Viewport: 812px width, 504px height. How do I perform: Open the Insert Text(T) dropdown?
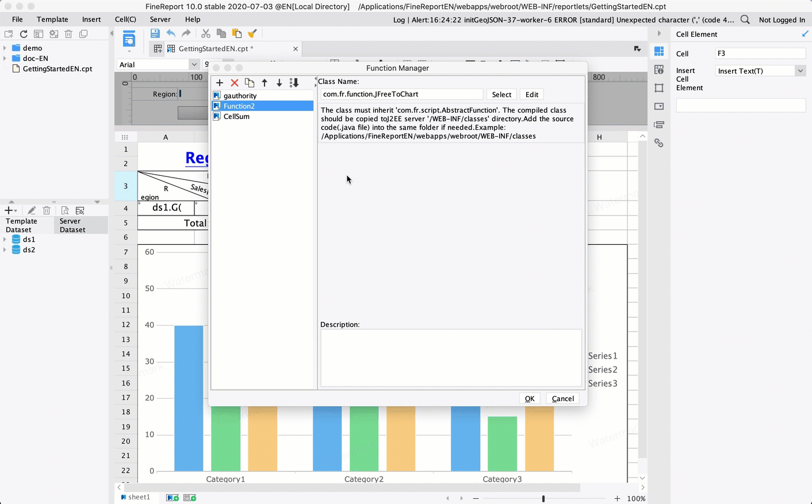click(x=801, y=70)
